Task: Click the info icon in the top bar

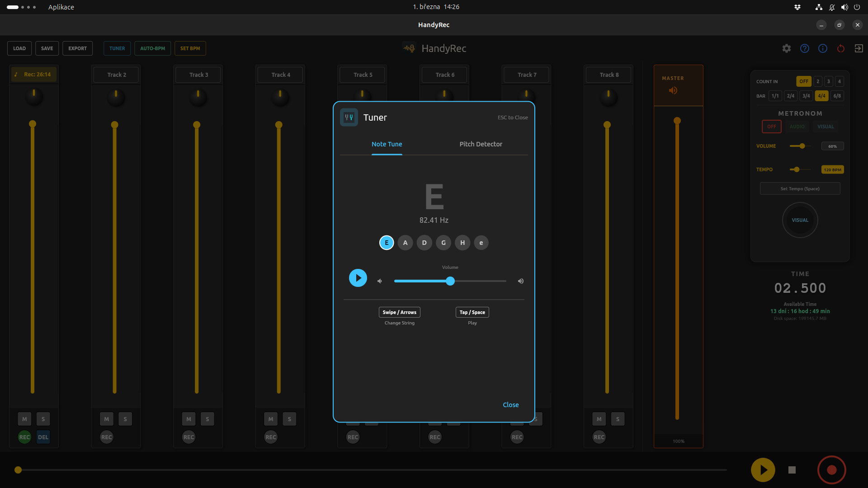Action: click(x=823, y=48)
